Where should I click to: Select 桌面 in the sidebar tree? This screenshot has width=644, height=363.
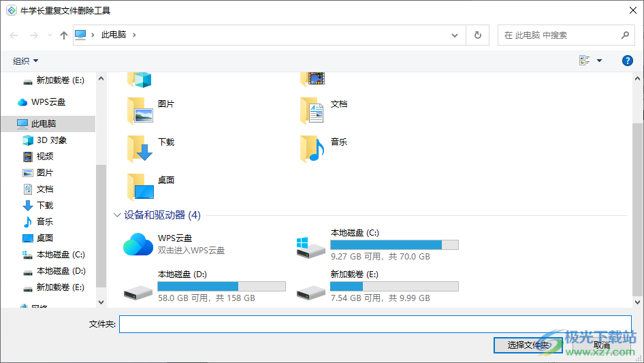coord(45,238)
